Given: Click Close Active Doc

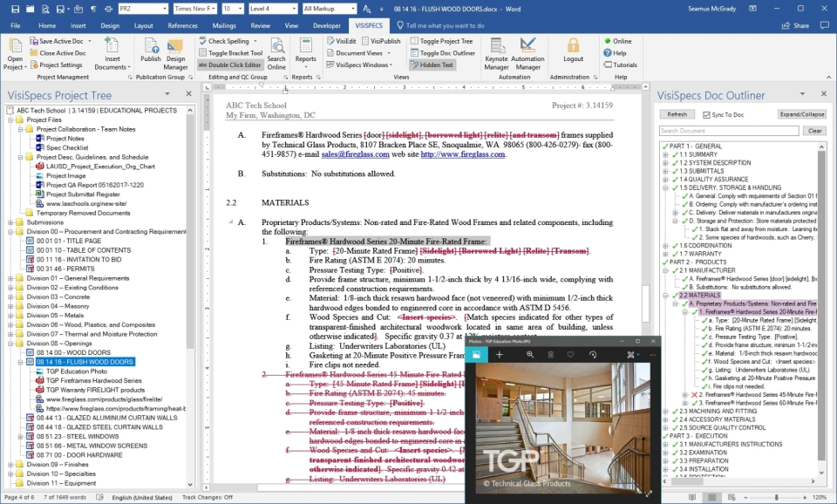Looking at the screenshot, I should point(58,53).
